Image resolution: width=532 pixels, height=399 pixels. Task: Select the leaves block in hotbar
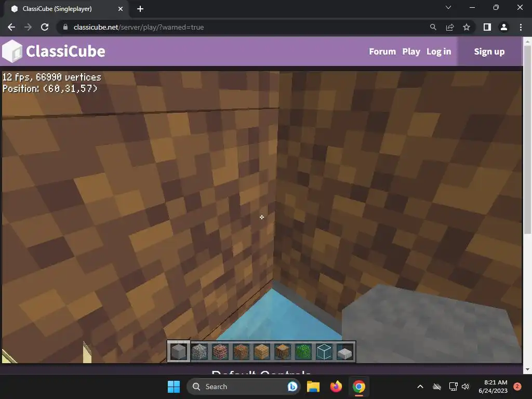303,352
